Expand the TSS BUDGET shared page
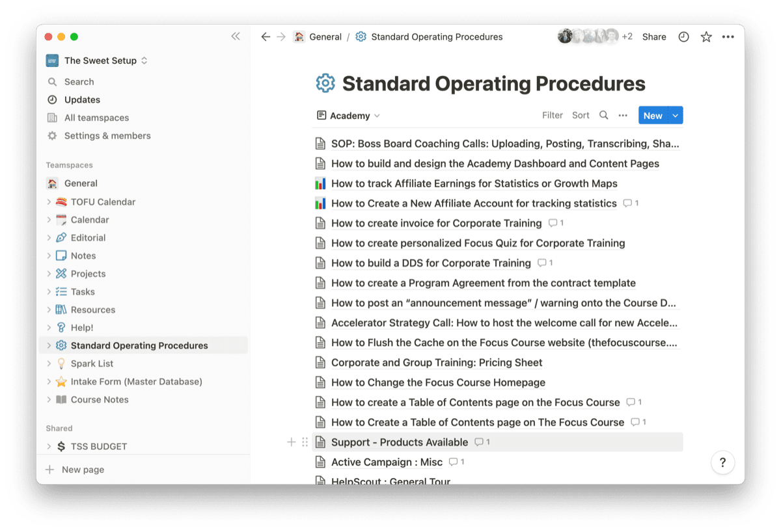Viewport: 781px width, 532px height. (49, 446)
